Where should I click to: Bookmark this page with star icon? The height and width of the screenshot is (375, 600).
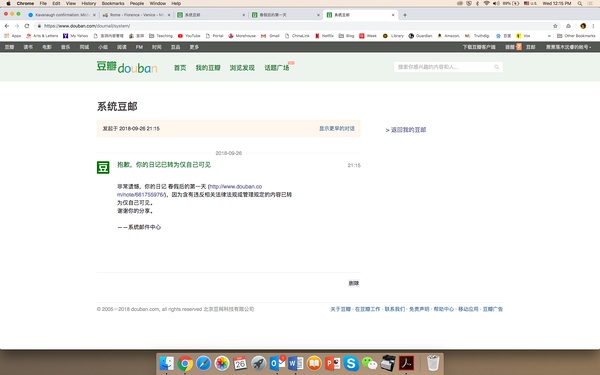pos(555,26)
